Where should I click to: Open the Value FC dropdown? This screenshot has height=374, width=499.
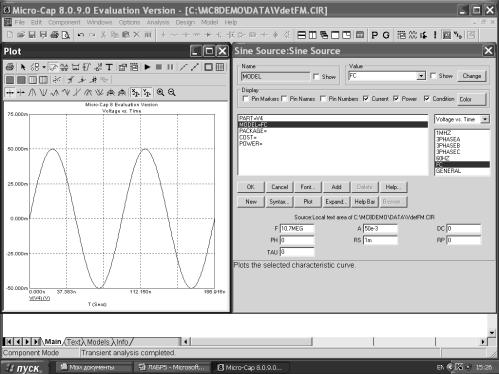(421, 76)
